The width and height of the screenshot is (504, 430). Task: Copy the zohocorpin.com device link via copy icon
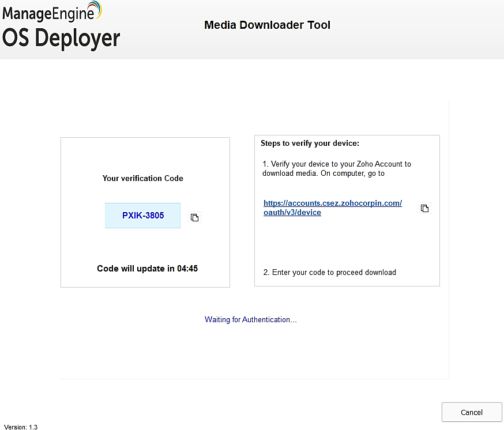coord(425,208)
